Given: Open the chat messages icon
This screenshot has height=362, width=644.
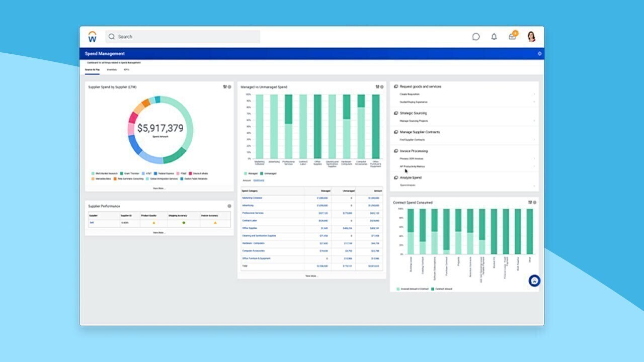Looking at the screenshot, I should point(476,37).
